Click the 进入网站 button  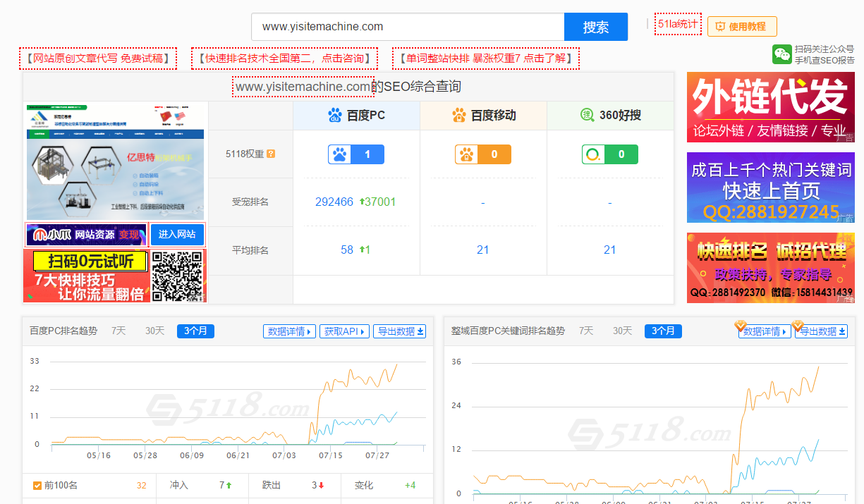177,235
